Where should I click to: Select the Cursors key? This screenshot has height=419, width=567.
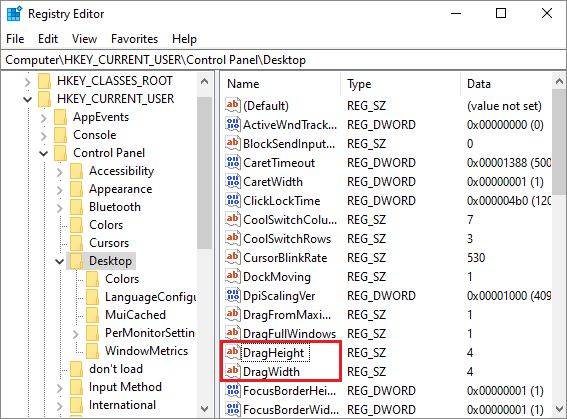click(x=109, y=243)
